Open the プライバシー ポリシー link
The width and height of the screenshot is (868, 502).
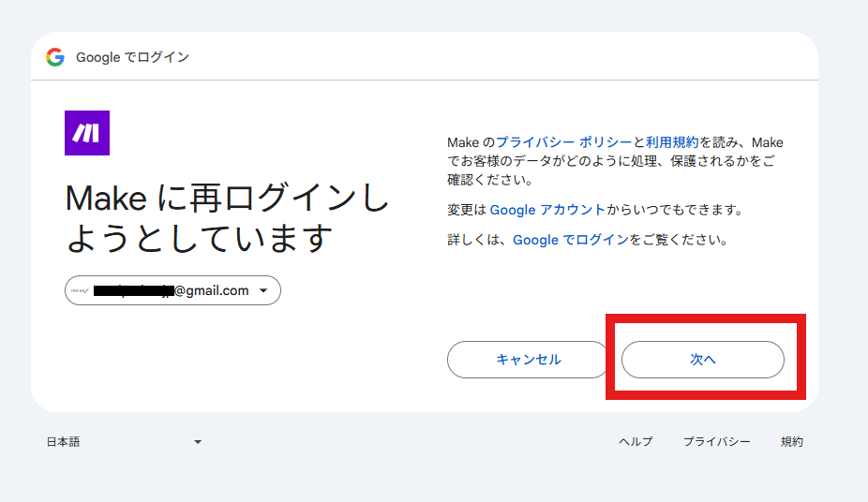[x=563, y=142]
